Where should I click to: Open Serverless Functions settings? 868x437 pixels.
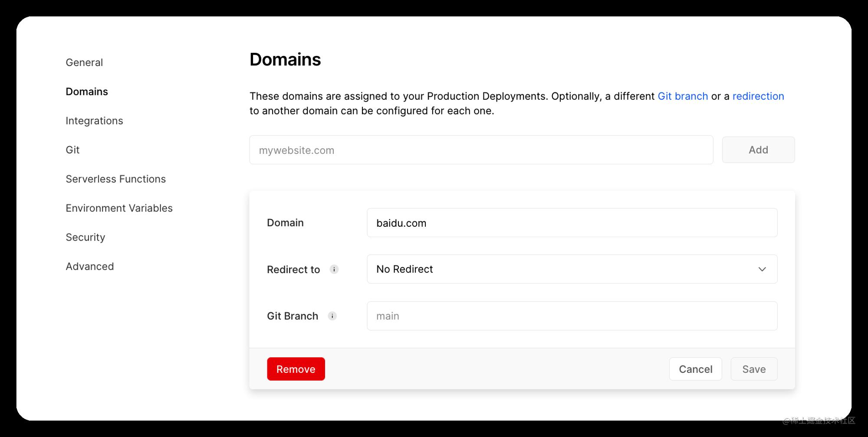pos(115,179)
